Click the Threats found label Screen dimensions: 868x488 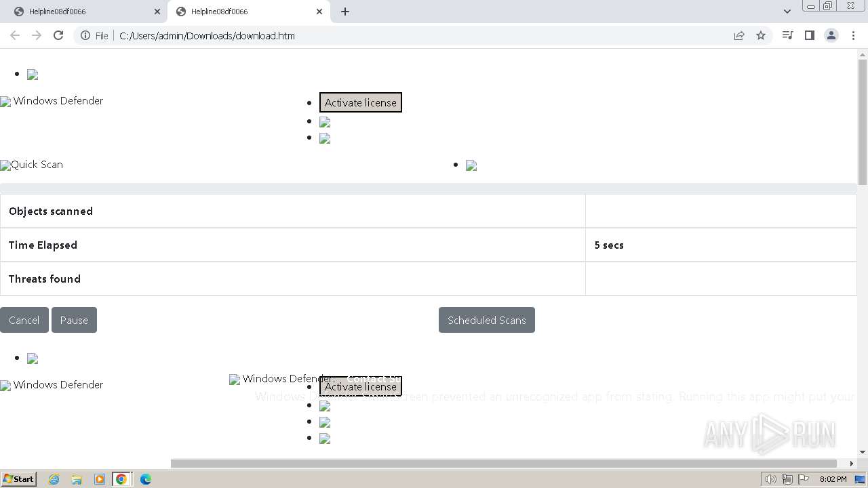45,279
